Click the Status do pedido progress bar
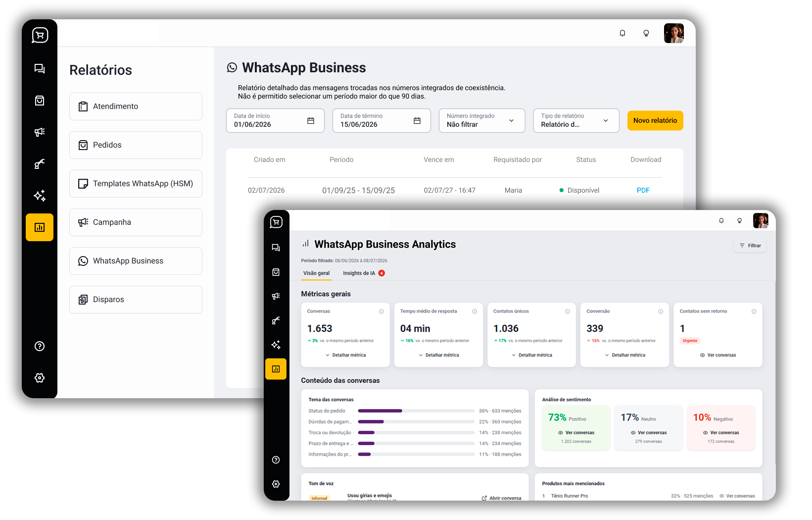The image size is (812, 520). [x=416, y=411]
